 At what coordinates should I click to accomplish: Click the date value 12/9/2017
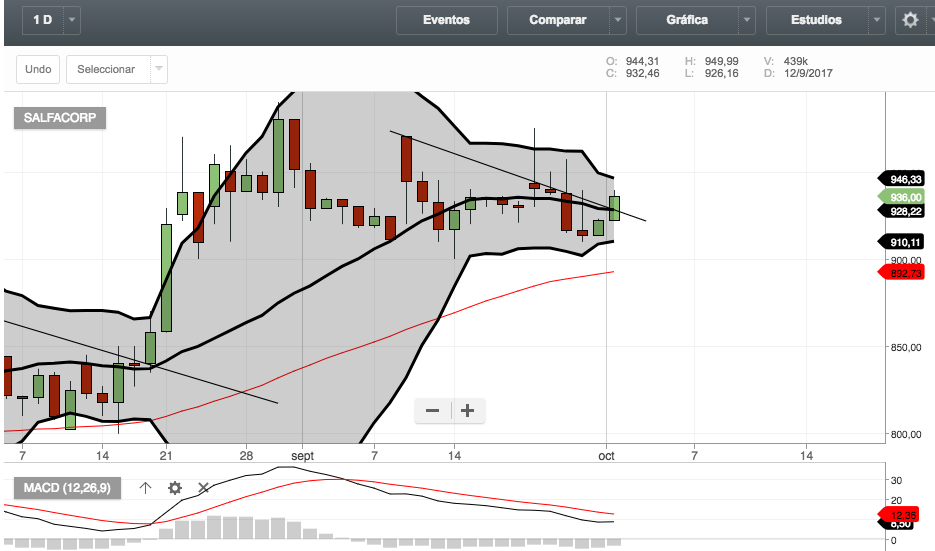808,73
